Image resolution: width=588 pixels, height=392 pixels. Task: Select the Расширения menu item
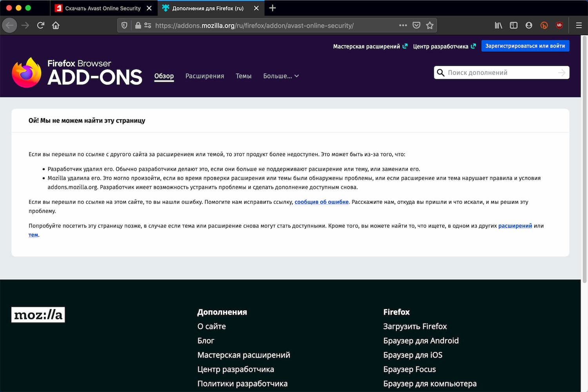(205, 76)
